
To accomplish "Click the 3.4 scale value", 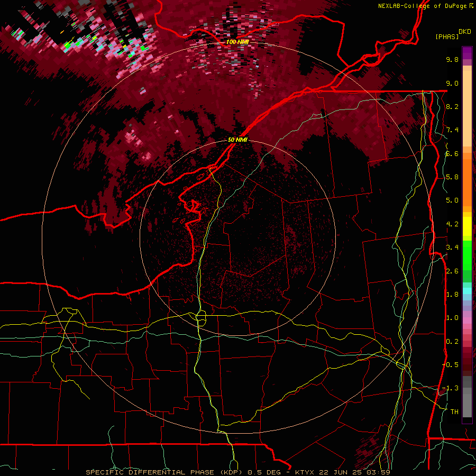I will pos(452,248).
